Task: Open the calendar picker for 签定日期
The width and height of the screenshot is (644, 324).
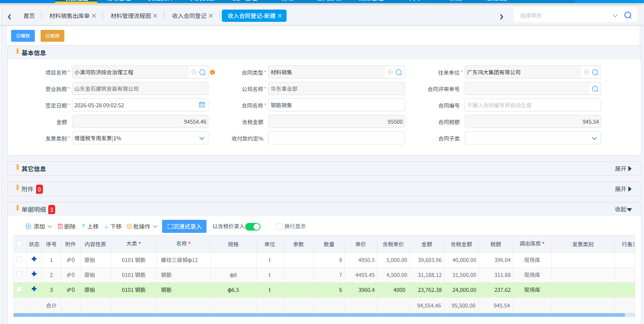Action: 202,105
